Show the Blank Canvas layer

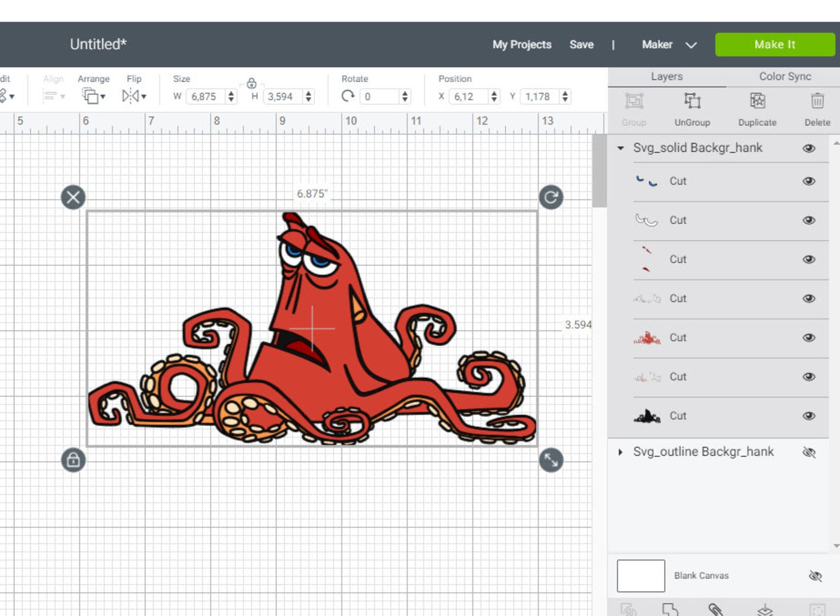coord(815,576)
